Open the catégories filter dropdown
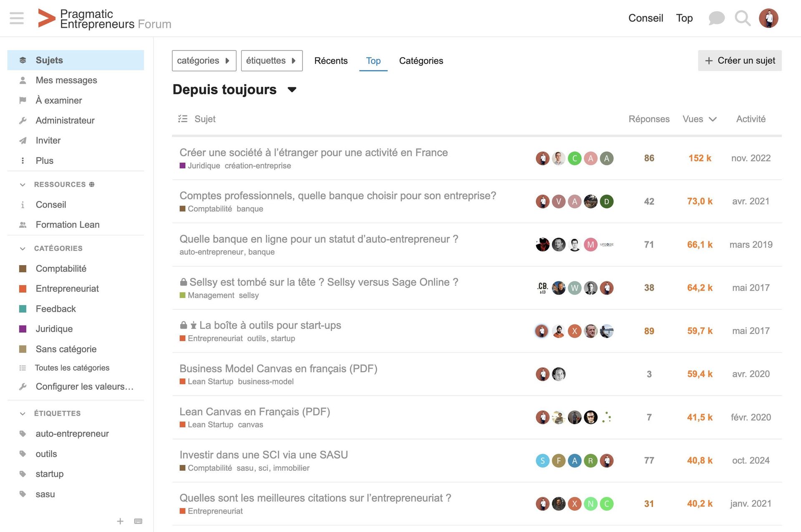The width and height of the screenshot is (801, 532). point(204,61)
